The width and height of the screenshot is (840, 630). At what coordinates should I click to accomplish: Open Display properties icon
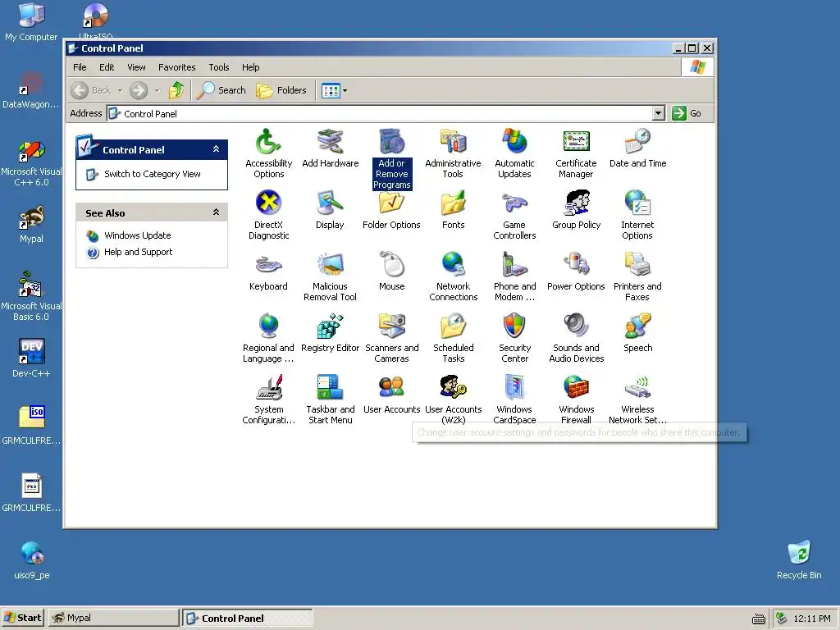coord(330,210)
